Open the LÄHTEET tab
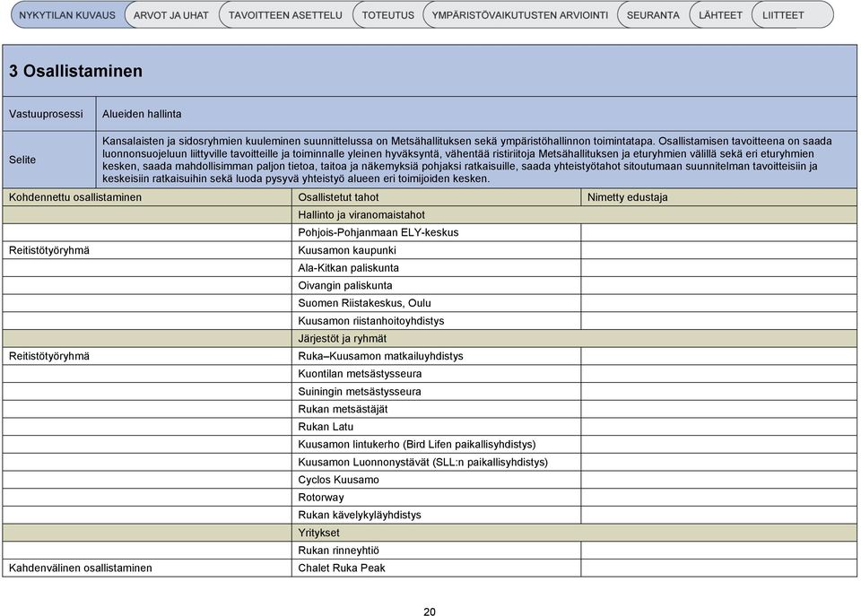Image resolution: width=861 pixels, height=616 pixels. point(720,15)
